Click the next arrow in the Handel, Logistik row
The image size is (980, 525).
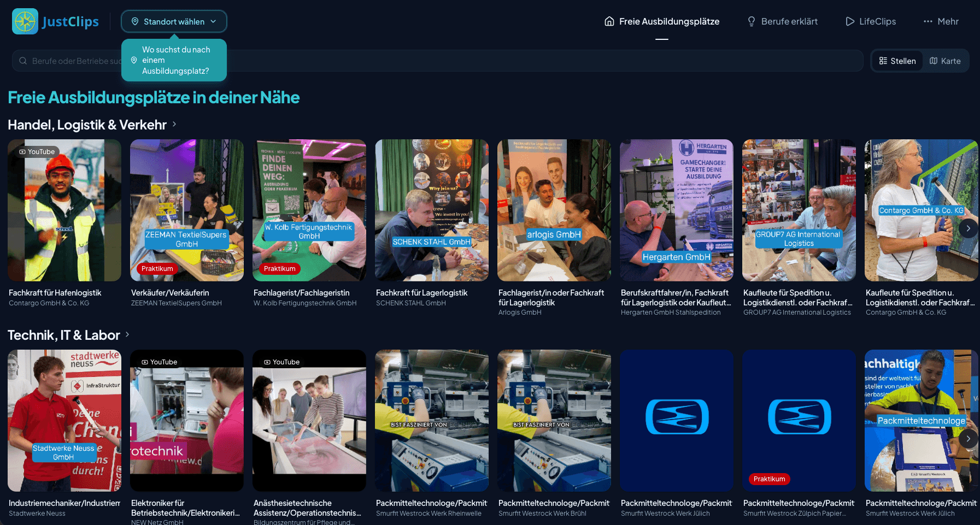pyautogui.click(x=968, y=228)
